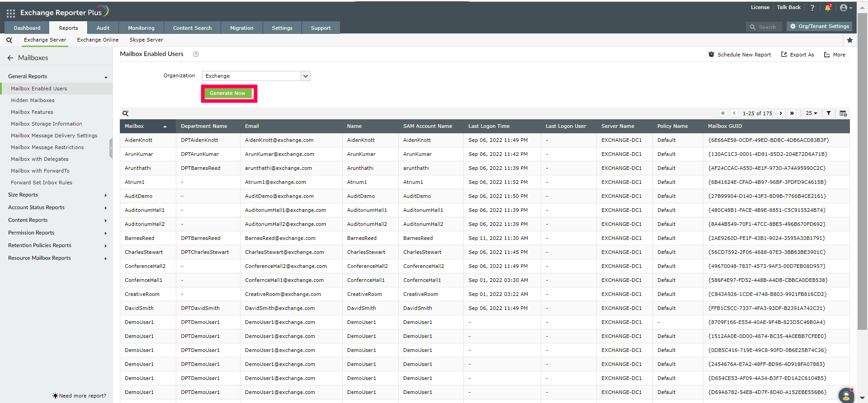Open the Export As menu
The width and height of the screenshot is (868, 403).
pyautogui.click(x=797, y=55)
